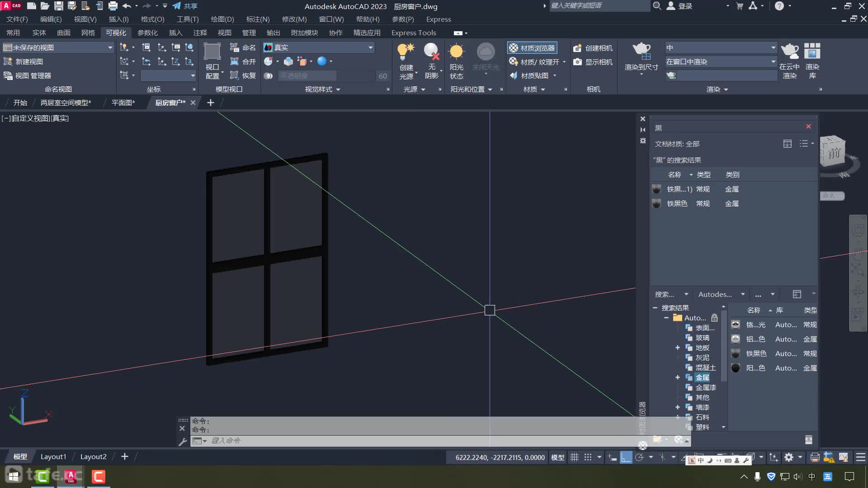Open the unsaved view dropdown

[58, 47]
